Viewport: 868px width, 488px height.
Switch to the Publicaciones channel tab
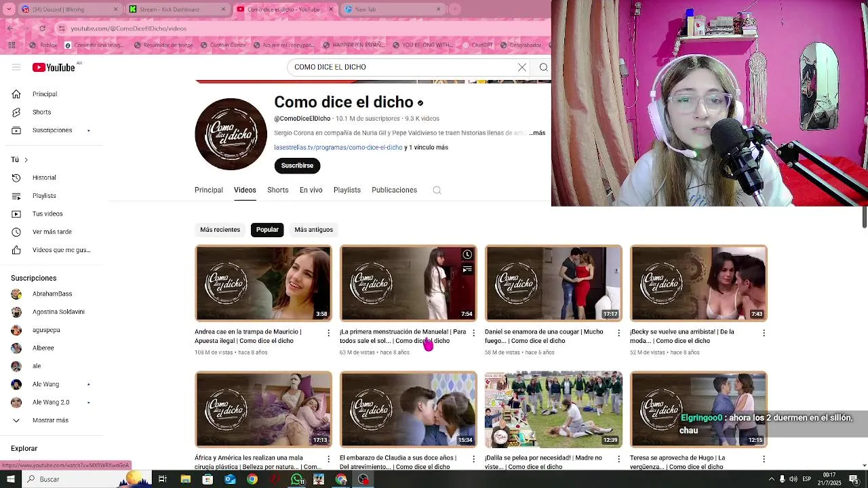pyautogui.click(x=394, y=190)
